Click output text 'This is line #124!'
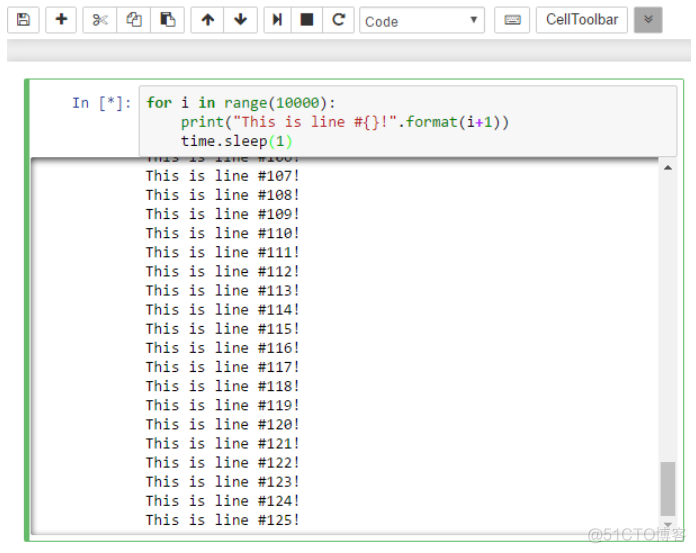The height and width of the screenshot is (553, 696). pos(223,501)
